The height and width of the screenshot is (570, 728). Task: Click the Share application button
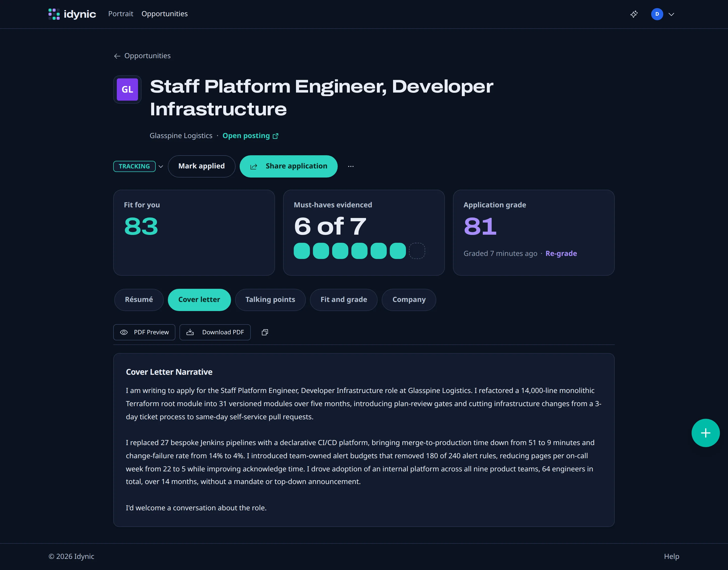point(289,166)
